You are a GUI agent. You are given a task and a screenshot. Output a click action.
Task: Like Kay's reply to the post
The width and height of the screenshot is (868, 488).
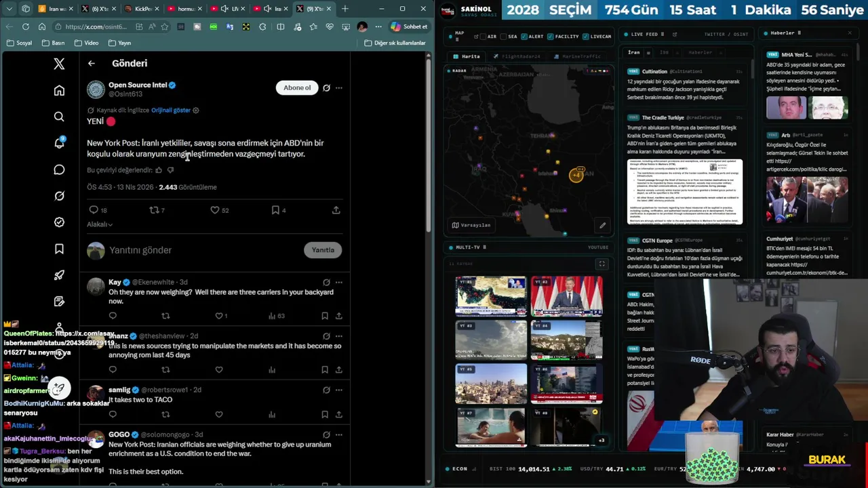pyautogui.click(x=219, y=316)
